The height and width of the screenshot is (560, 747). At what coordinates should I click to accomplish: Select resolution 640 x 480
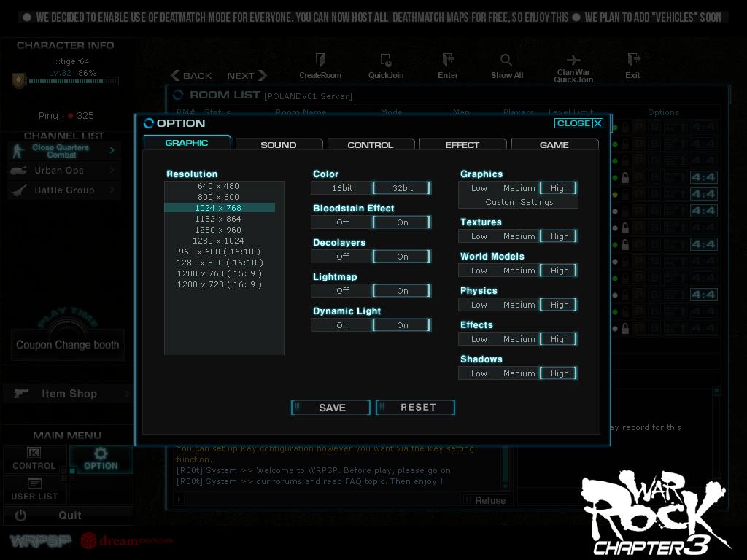(219, 186)
